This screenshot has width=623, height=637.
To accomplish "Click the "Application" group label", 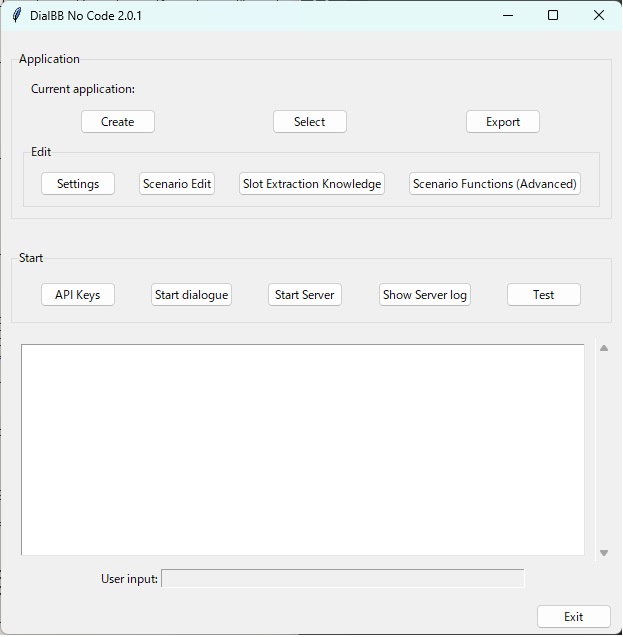I will click(49, 59).
